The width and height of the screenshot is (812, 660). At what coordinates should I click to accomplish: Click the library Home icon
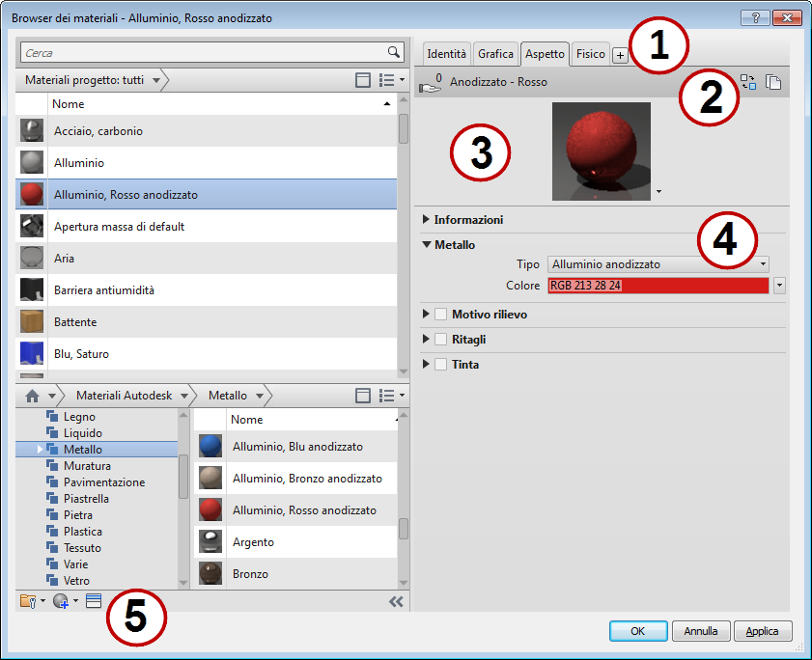(x=32, y=396)
